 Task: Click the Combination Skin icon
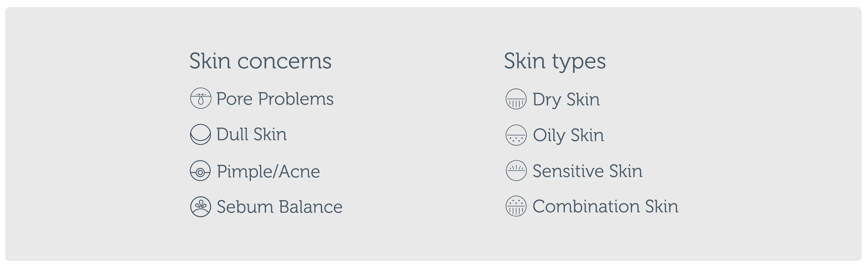click(516, 207)
